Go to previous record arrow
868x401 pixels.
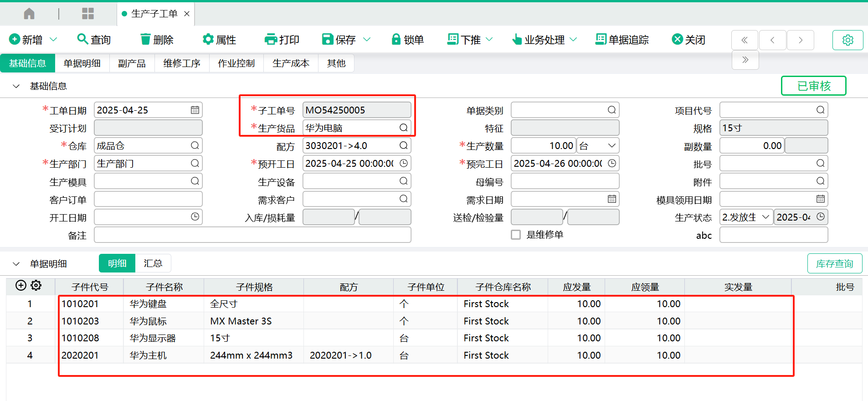tap(772, 40)
